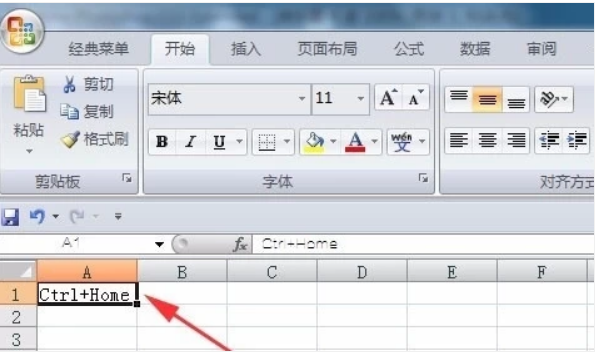Switch to the 数据 tab
The image size is (601, 360).
click(475, 49)
